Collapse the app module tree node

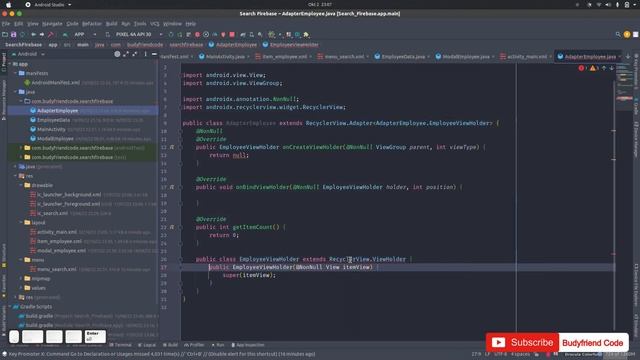coord(10,64)
